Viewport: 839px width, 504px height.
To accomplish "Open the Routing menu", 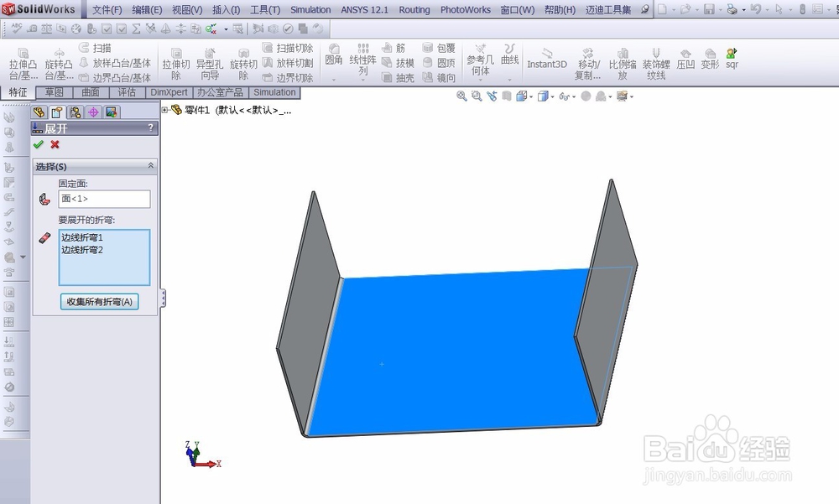I will (414, 9).
